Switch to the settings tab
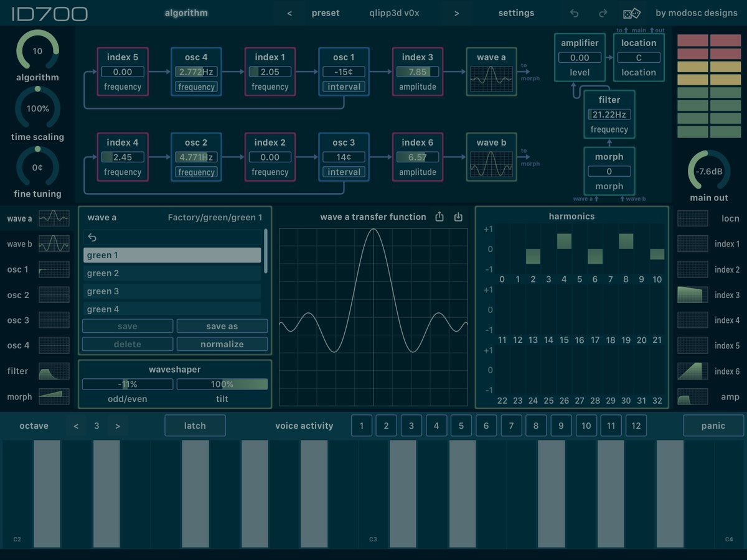This screenshot has height=560, width=747. coord(516,12)
